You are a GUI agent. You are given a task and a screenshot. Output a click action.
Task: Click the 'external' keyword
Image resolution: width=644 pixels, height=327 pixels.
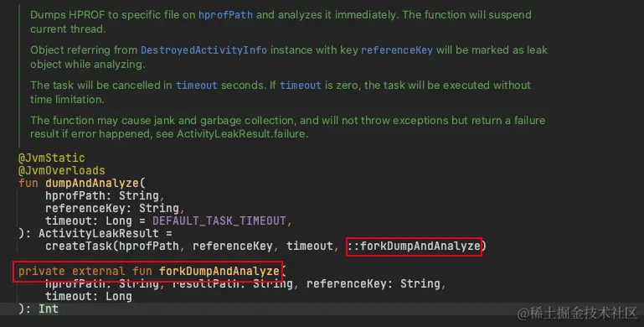[x=99, y=271]
